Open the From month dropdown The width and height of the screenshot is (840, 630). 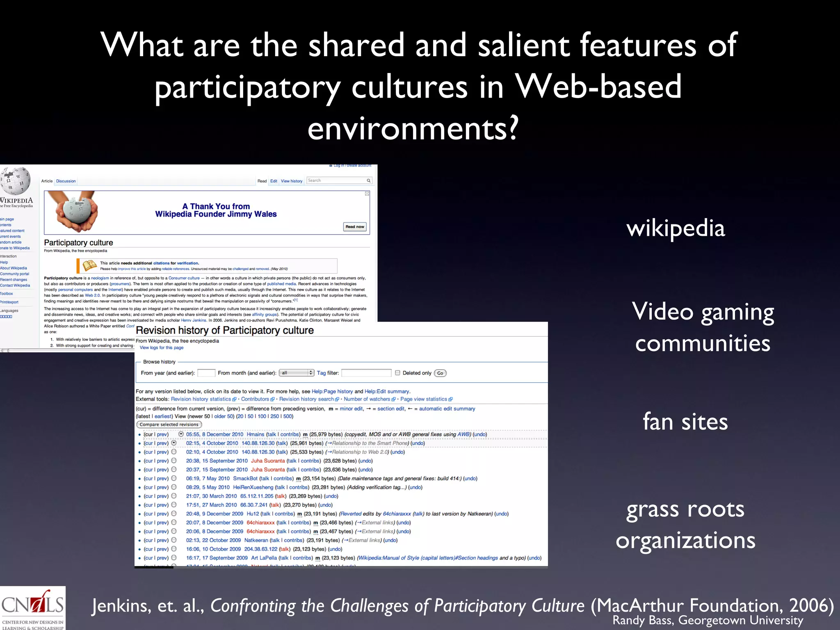click(297, 373)
